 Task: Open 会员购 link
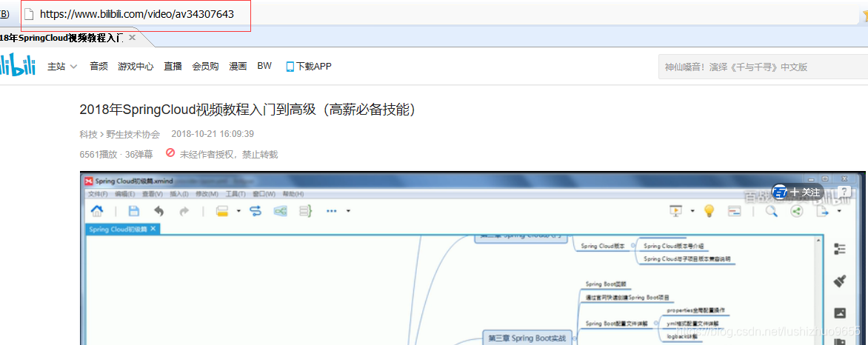point(205,67)
